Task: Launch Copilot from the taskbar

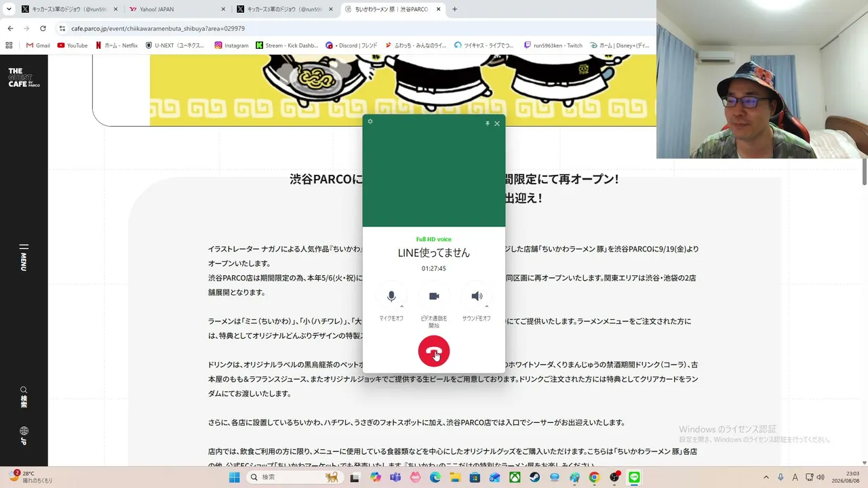Action: click(x=376, y=477)
